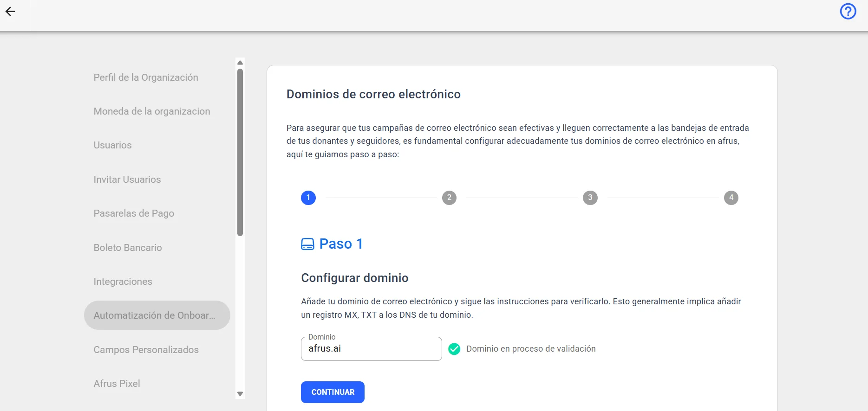Click the green validation check icon
The width and height of the screenshot is (868, 411).
[x=454, y=349]
